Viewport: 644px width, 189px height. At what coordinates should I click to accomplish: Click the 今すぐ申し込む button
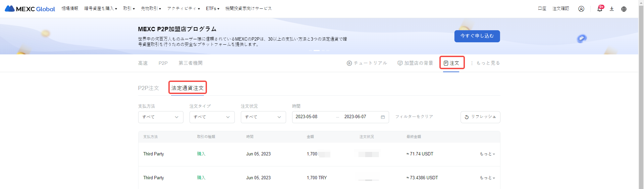pyautogui.click(x=477, y=36)
